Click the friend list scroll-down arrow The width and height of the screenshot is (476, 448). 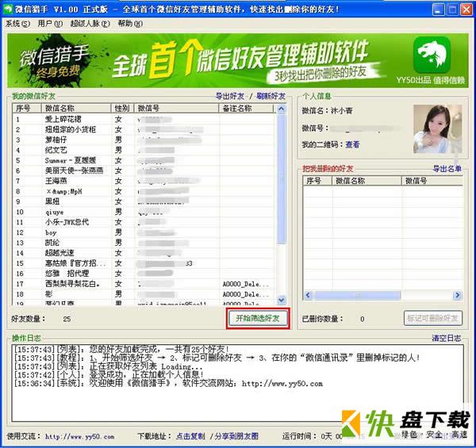pyautogui.click(x=282, y=300)
